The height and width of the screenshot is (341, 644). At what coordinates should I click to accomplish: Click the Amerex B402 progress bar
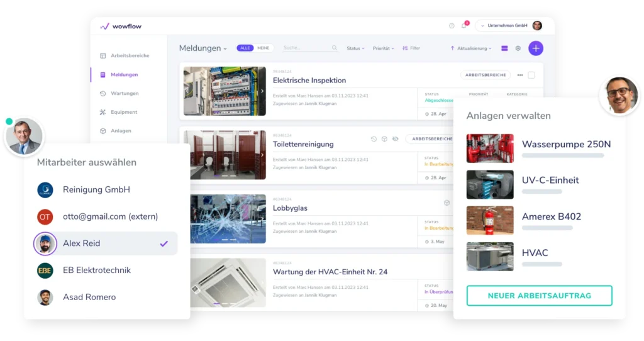click(x=547, y=228)
